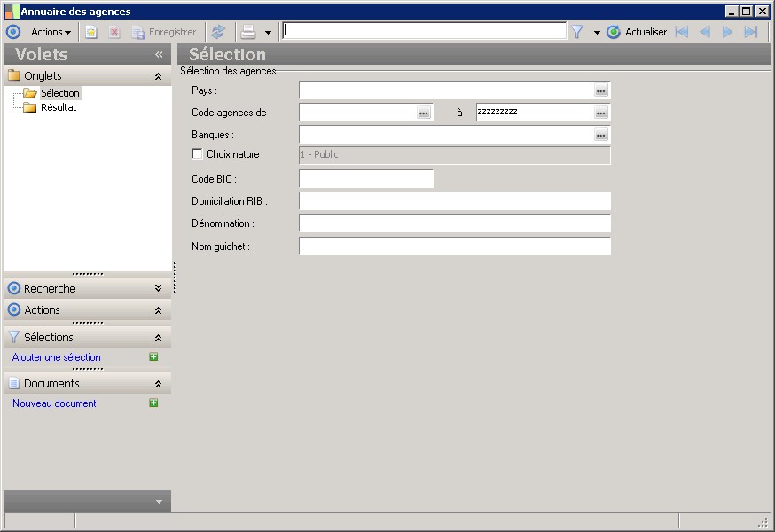This screenshot has width=775, height=532.
Task: Click the Dénomination input field
Action: coord(455,223)
